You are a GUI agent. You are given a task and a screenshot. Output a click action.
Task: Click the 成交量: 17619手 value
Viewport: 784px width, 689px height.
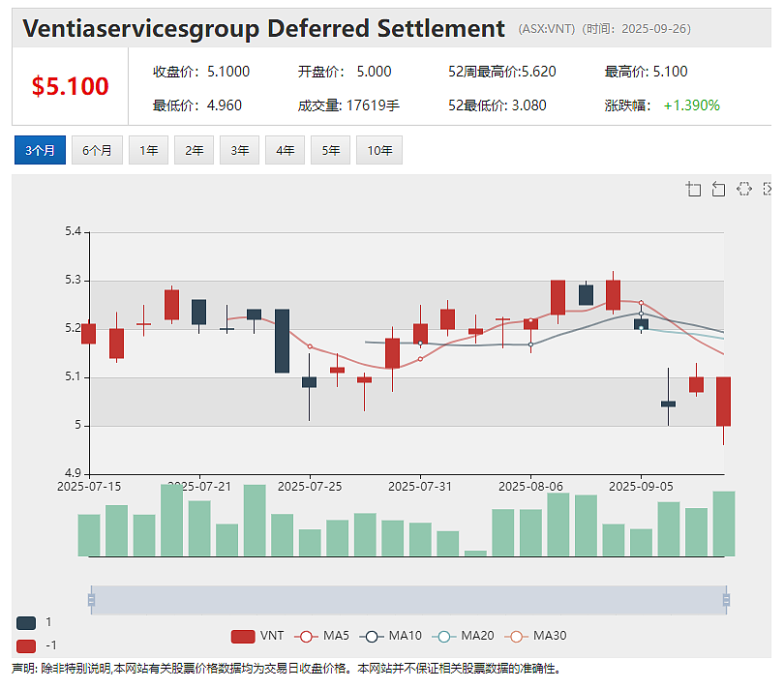[348, 105]
